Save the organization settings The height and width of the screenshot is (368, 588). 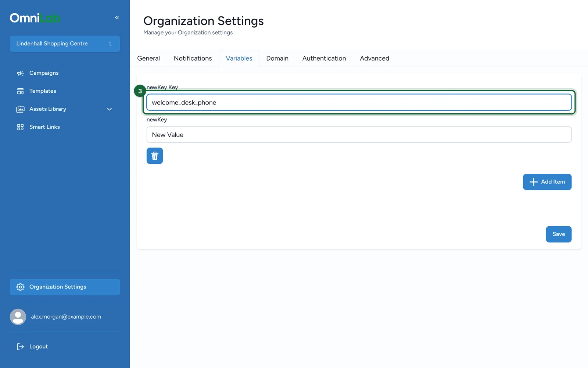pos(558,234)
